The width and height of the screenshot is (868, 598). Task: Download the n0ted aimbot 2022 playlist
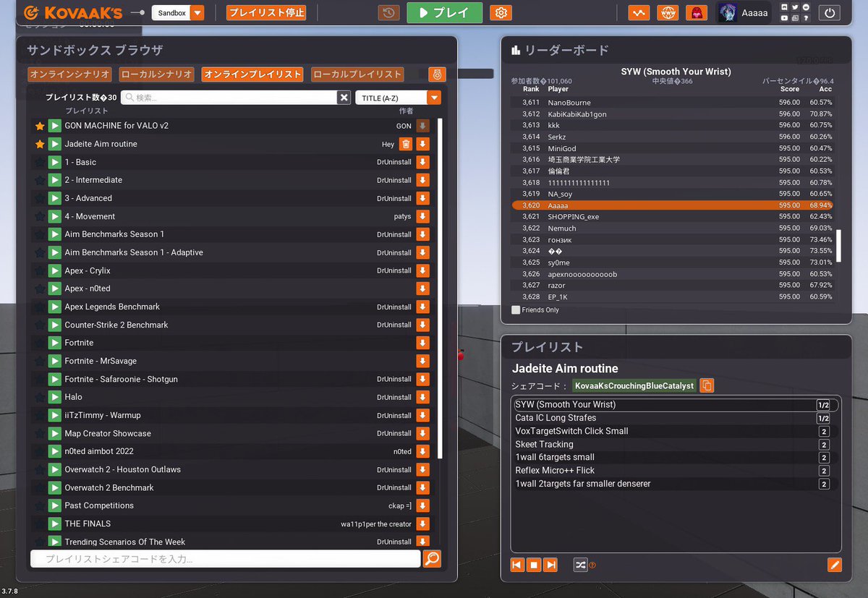pos(423,451)
